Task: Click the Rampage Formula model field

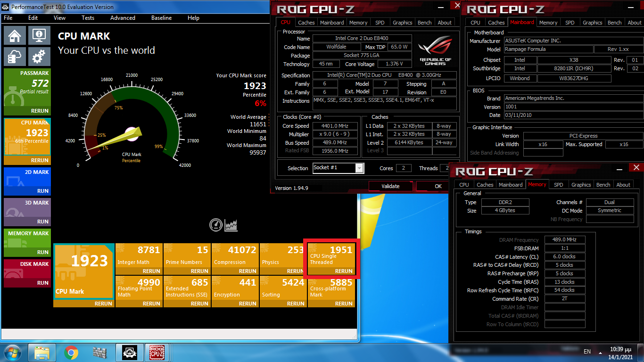Action: tap(548, 49)
